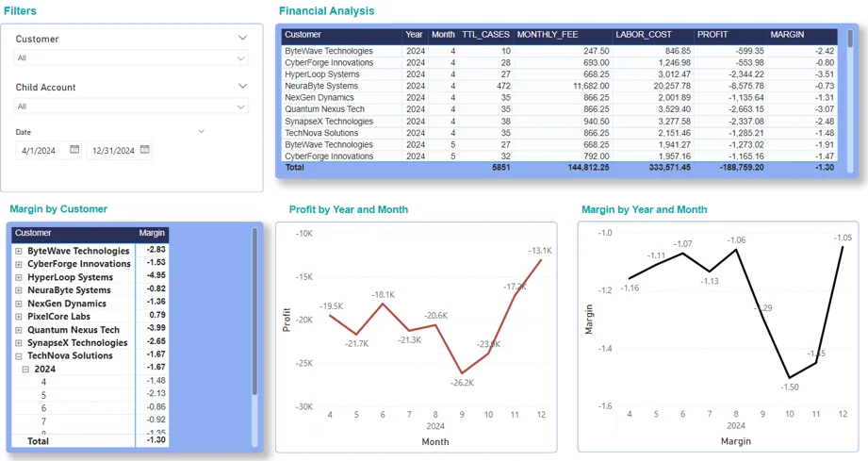Expand NeuraByte Systems row in Margin matrix
Viewport: 868px width, 461px height.
[18, 290]
